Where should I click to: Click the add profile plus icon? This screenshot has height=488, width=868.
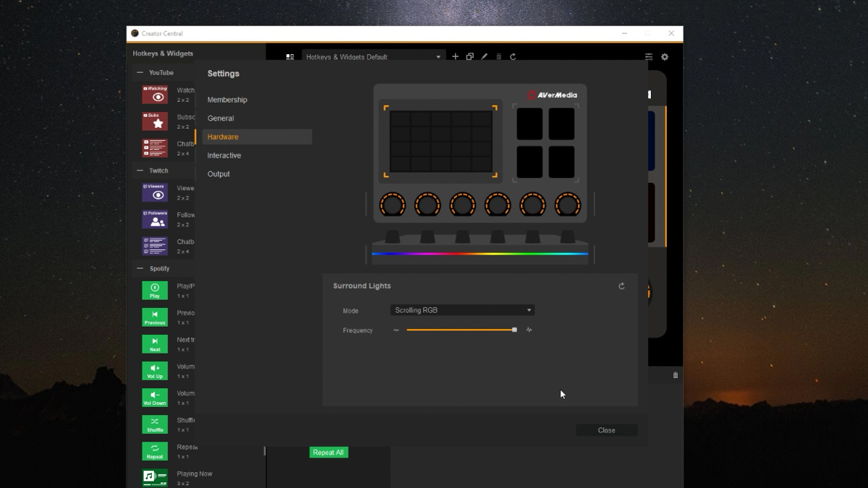tap(455, 56)
